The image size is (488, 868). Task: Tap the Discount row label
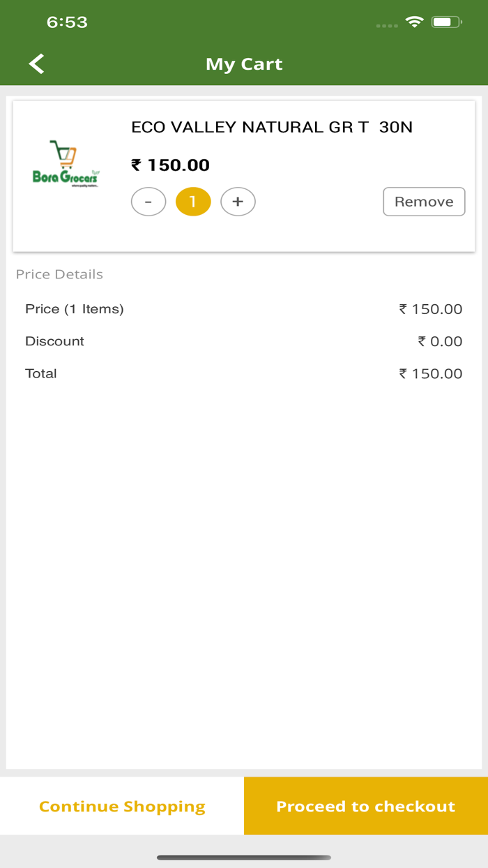54,341
